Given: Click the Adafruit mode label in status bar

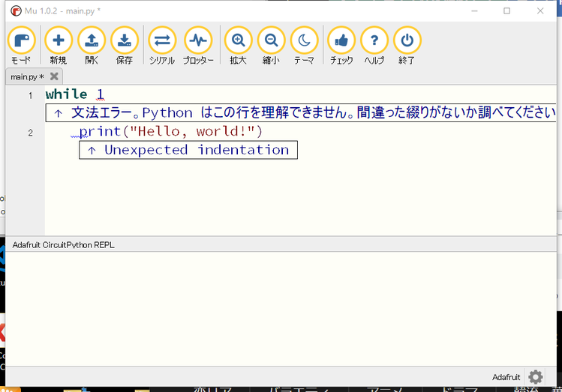Looking at the screenshot, I should [506, 377].
